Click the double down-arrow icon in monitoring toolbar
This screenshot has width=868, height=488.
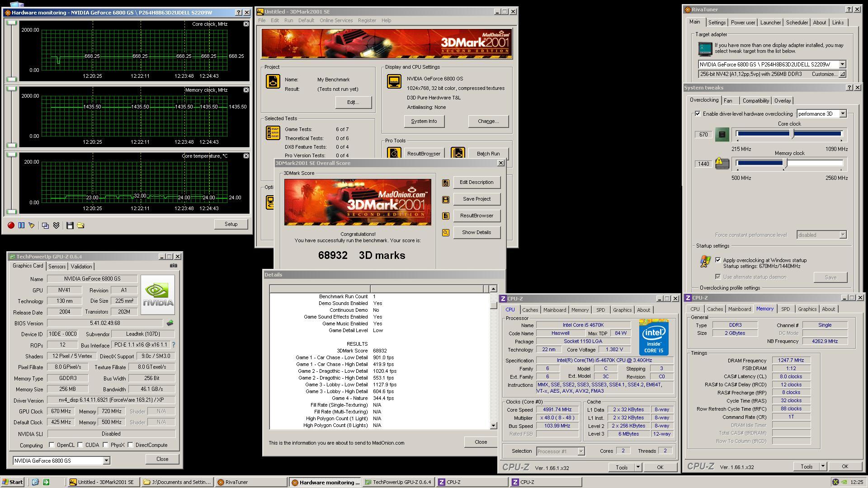click(x=56, y=225)
